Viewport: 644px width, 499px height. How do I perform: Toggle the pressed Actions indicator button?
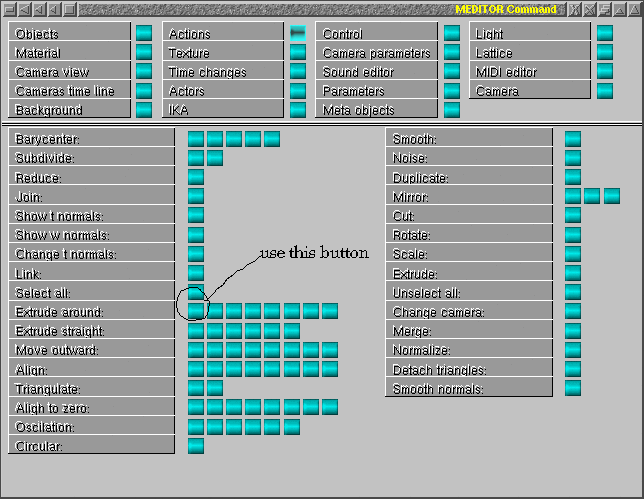297,33
